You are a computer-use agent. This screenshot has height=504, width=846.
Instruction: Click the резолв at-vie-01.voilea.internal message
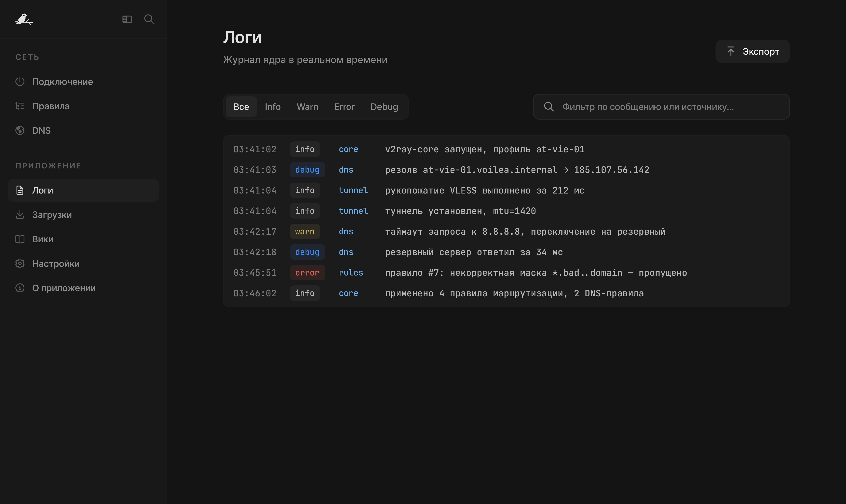pos(517,170)
